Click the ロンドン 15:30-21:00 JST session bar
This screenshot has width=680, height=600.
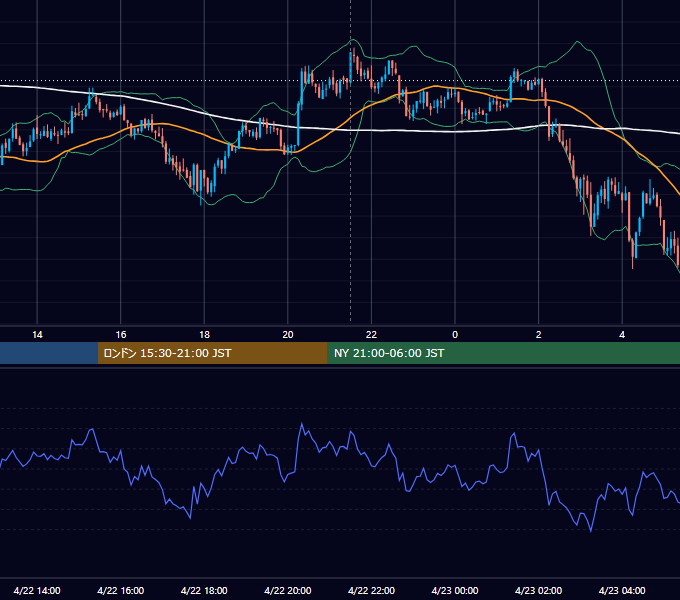[212, 353]
